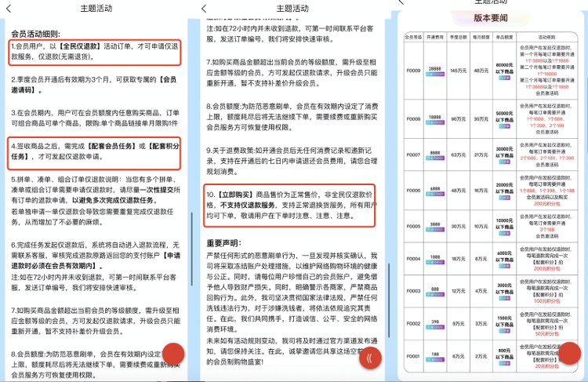Screen dimensions: 588x382
Task: Tap the back arrow in the right panel
Action: pyautogui.click(x=401, y=2)
